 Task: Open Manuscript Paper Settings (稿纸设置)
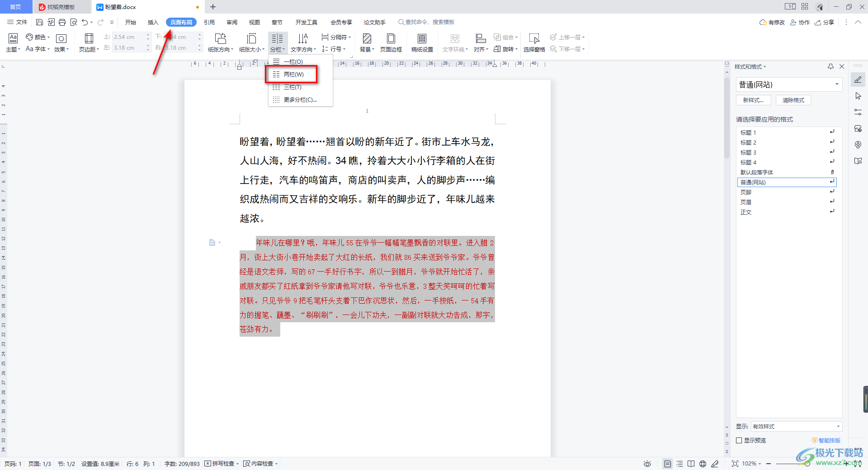click(422, 43)
